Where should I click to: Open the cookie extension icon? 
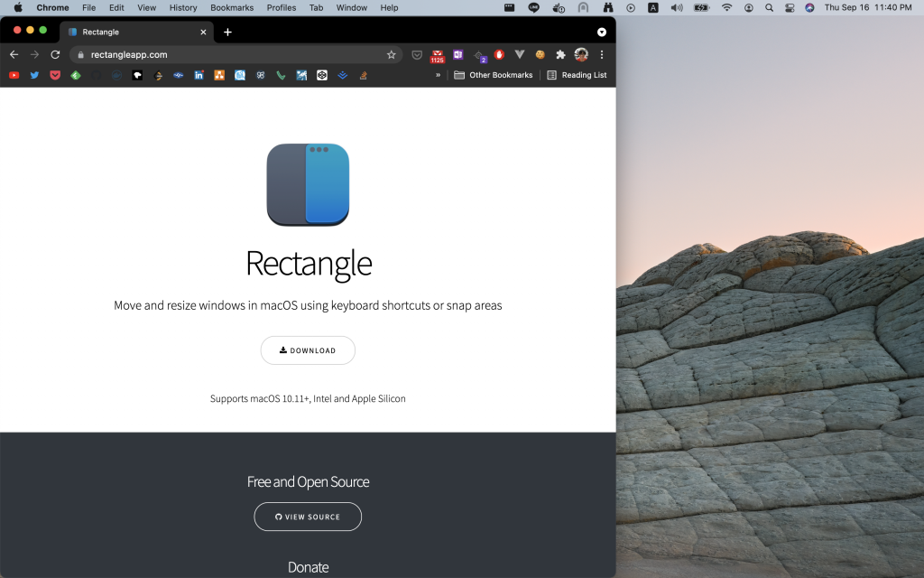coord(540,55)
